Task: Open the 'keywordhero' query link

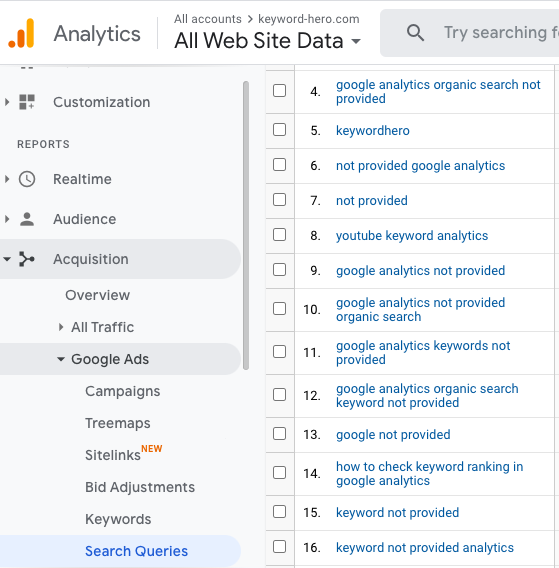Action: [x=373, y=130]
